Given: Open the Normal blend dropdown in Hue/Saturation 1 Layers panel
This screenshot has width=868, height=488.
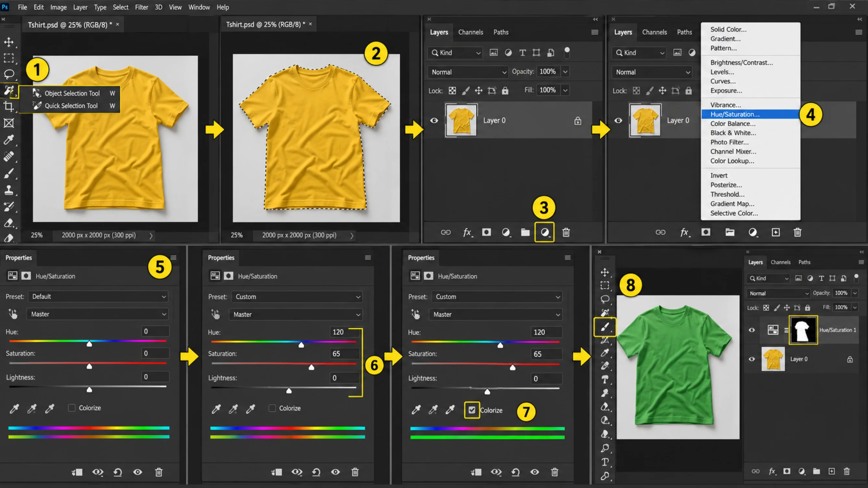Looking at the screenshot, I should point(778,293).
